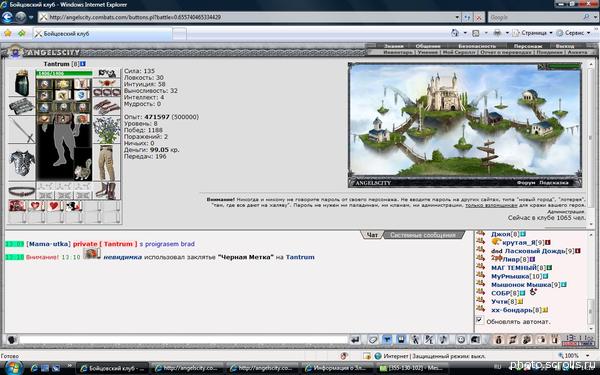Click the chat message input field
600x375 pixels.
pyautogui.click(x=184, y=339)
